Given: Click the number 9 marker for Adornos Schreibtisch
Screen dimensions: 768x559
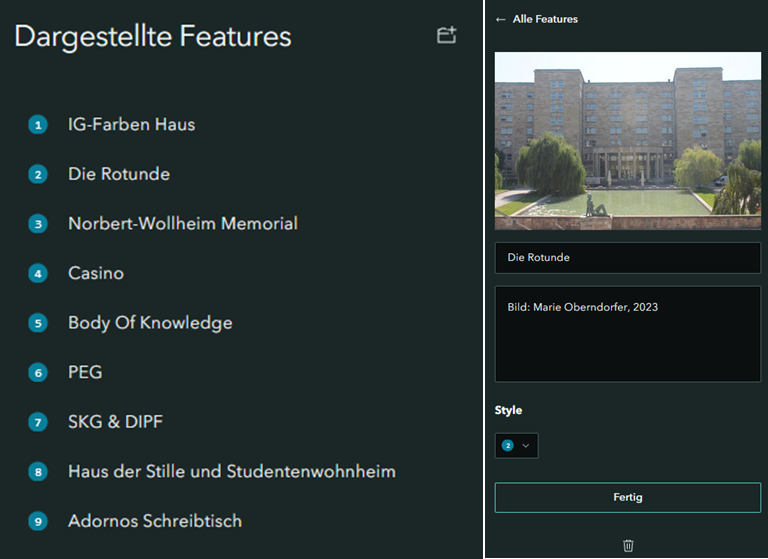Looking at the screenshot, I should (x=38, y=521).
